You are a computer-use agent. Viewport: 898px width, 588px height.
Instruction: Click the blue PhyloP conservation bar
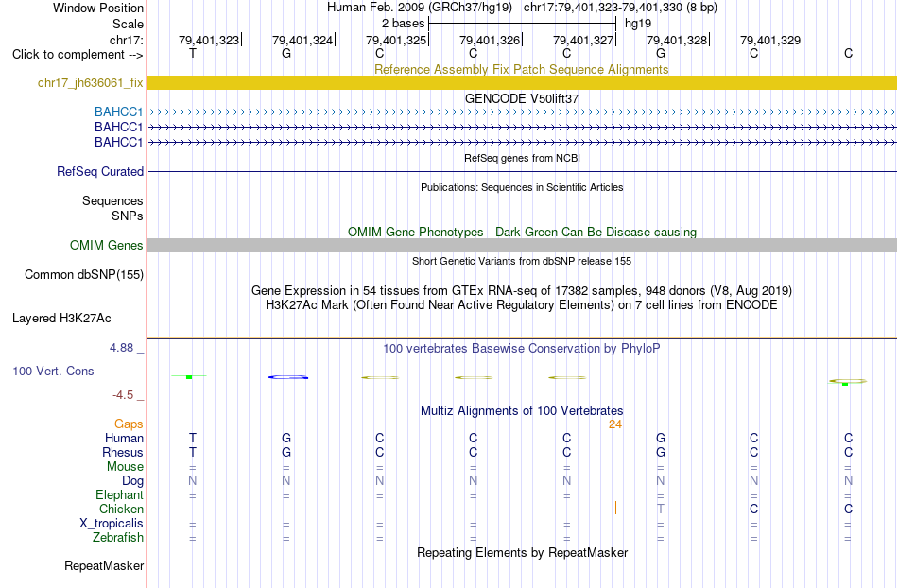[287, 377]
